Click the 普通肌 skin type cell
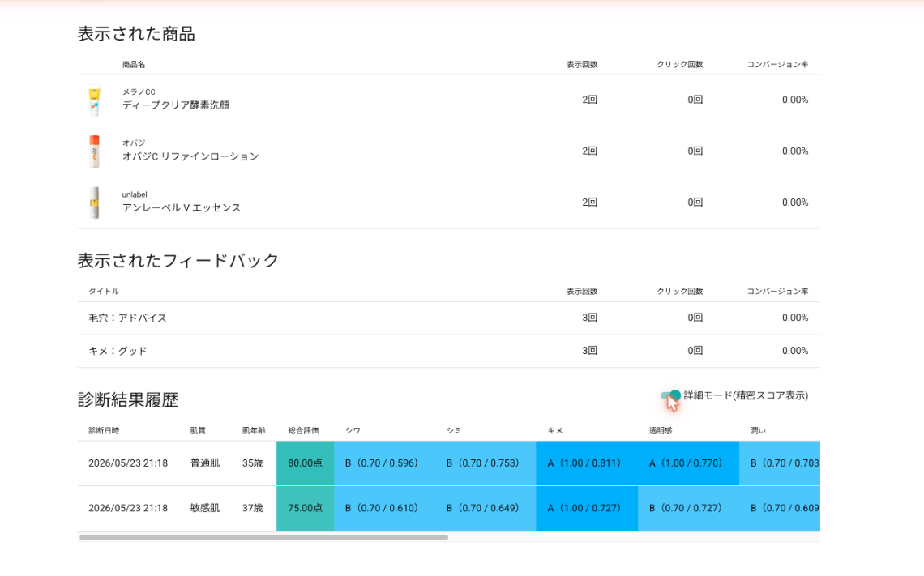This screenshot has height=576, width=924. (205, 463)
